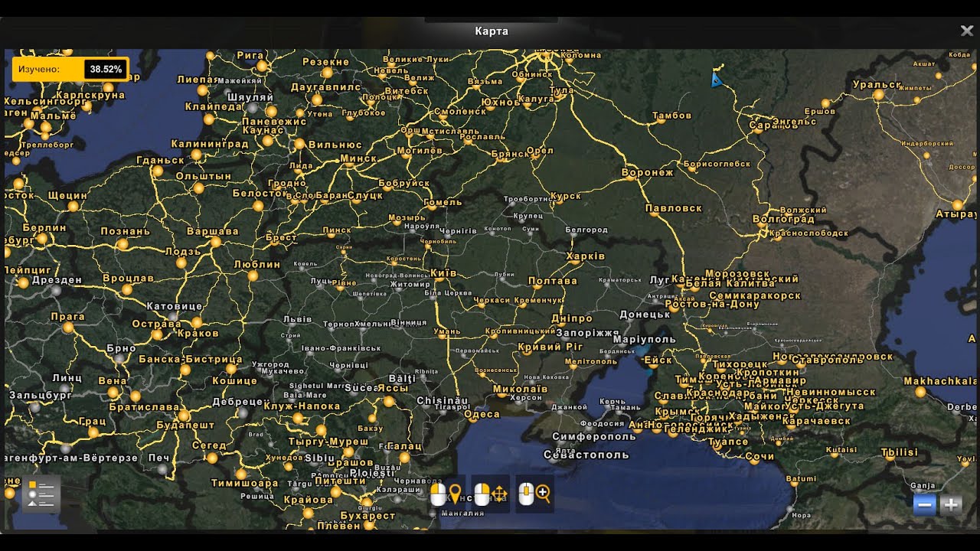The width and height of the screenshot is (980, 551).
Task: Select the Chisinau city label
Action: (x=442, y=401)
